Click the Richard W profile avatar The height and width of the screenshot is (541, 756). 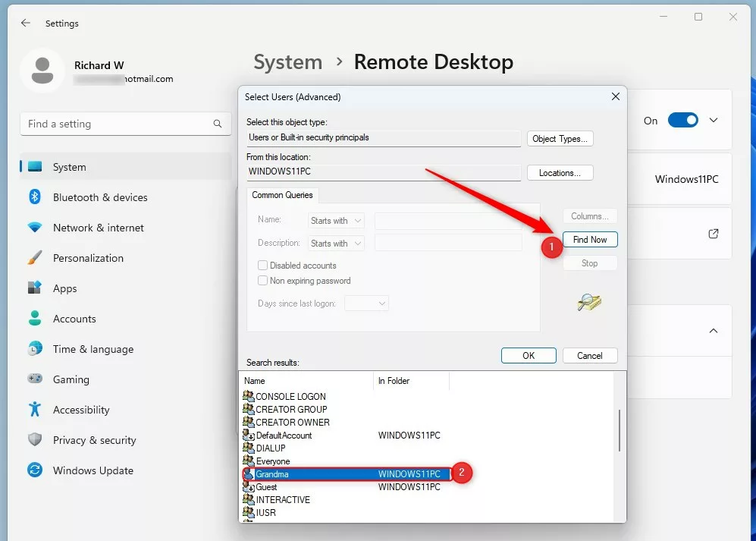pos(42,71)
